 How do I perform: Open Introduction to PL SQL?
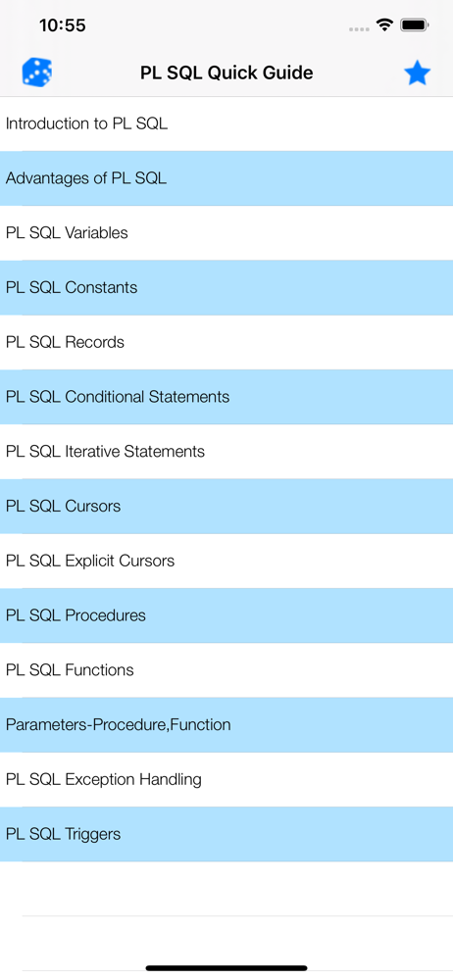click(x=226, y=123)
